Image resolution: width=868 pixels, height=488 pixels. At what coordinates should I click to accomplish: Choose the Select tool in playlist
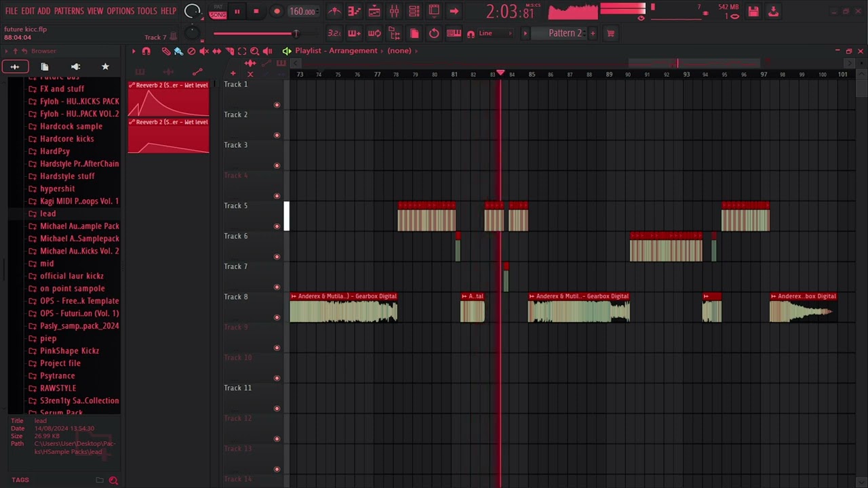[242, 51]
